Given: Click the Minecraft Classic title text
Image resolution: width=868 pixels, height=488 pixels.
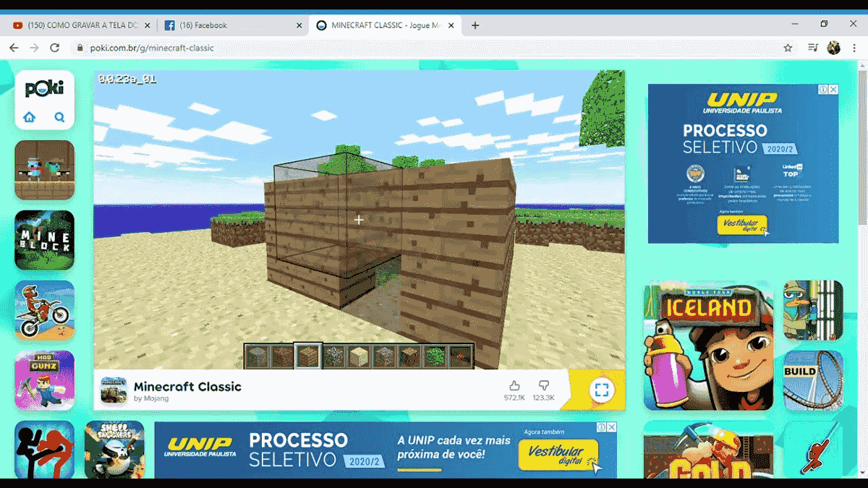Looking at the screenshot, I should tap(187, 386).
